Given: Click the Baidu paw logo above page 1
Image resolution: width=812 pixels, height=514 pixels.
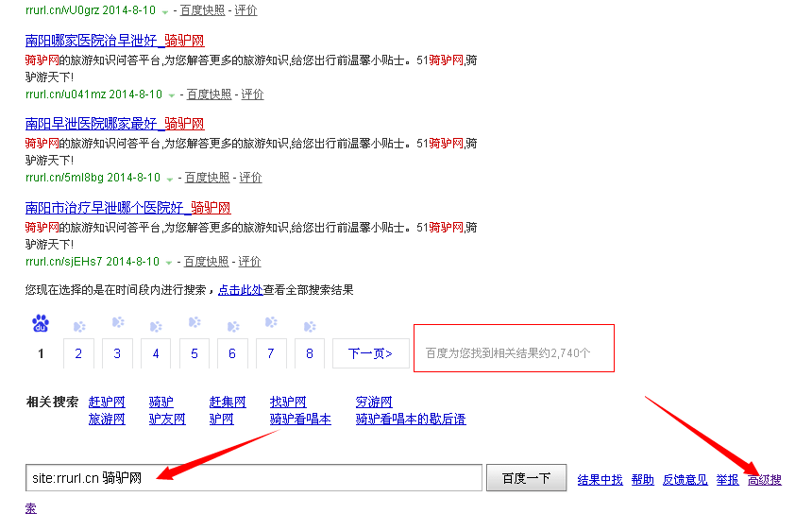Looking at the screenshot, I should click(x=41, y=323).
